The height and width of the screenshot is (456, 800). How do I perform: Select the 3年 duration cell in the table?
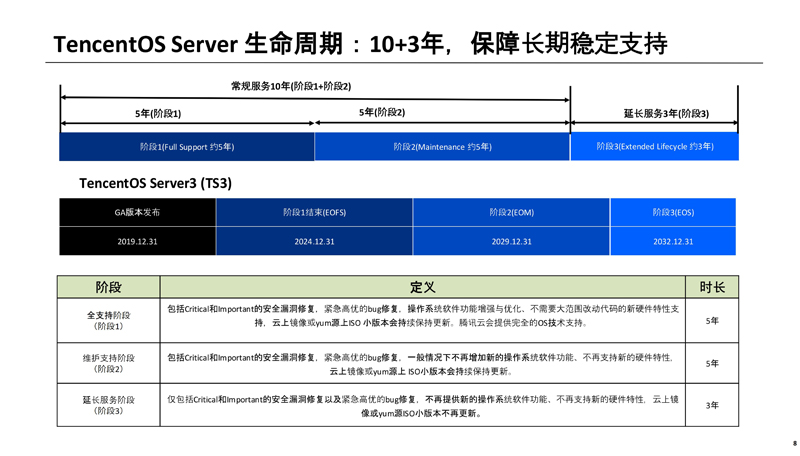point(712,405)
